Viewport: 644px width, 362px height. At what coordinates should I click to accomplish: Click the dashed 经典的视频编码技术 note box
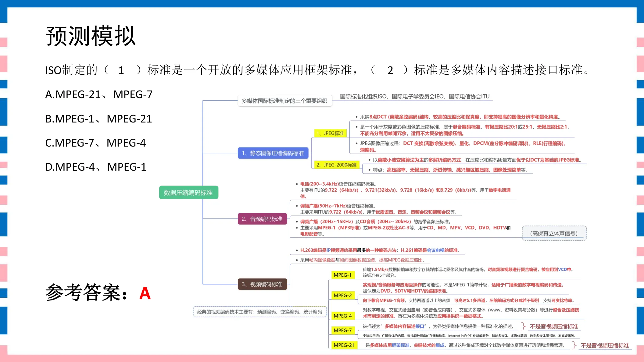point(260,312)
